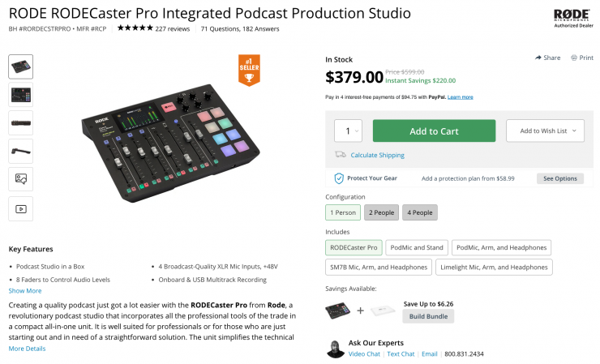Select the 4 People configuration
The image size is (600, 364).
419,212
